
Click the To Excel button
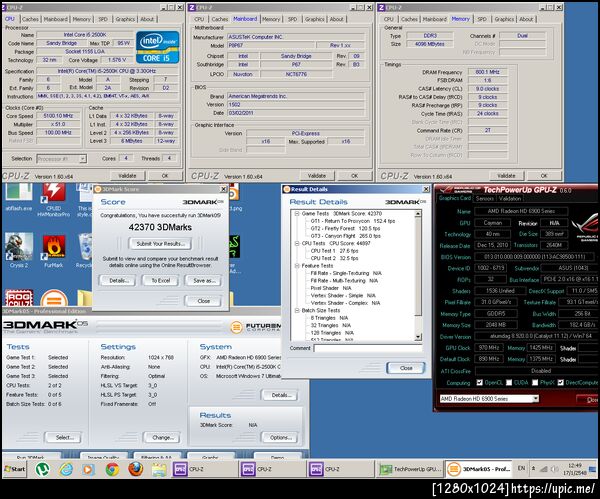pyautogui.click(x=161, y=280)
